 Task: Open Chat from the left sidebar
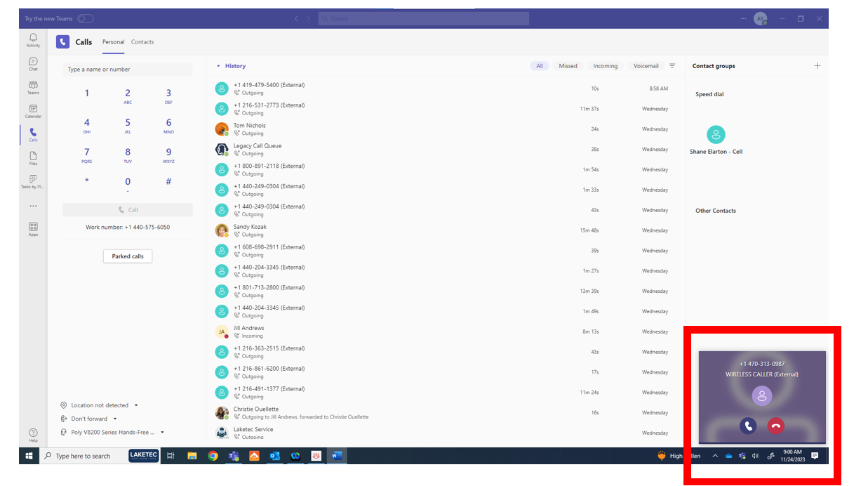click(33, 64)
